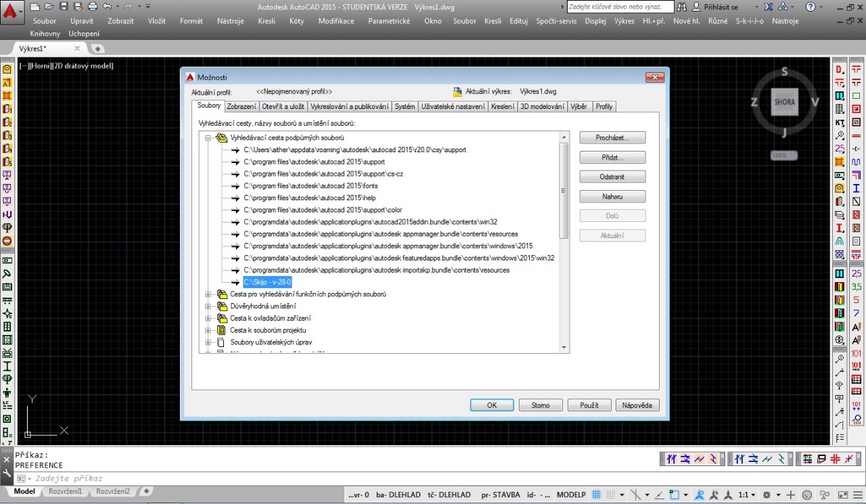This screenshot has height=504, width=866.
Task: Click the Nahoru button
Action: [x=612, y=196]
